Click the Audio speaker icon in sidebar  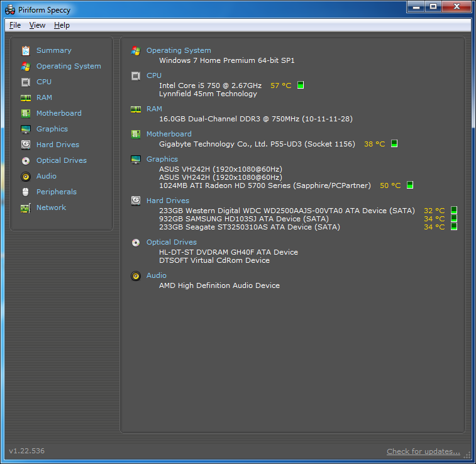[x=26, y=176]
